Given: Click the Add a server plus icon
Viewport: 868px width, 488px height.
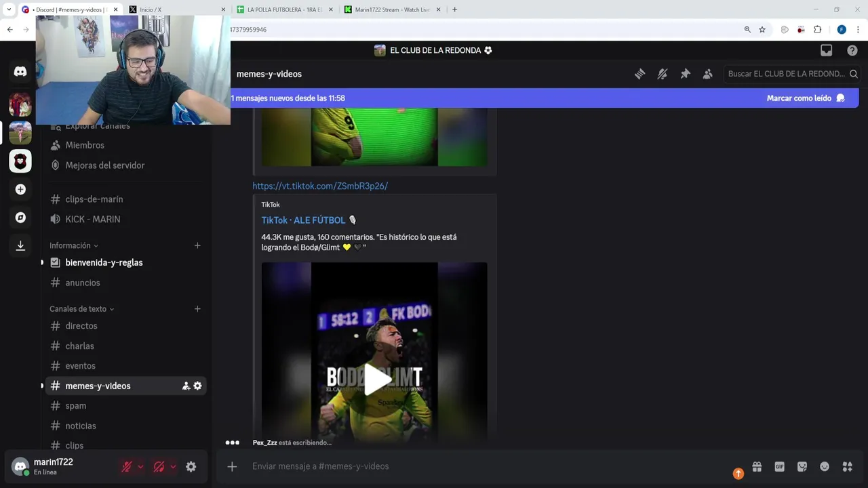Looking at the screenshot, I should (20, 189).
